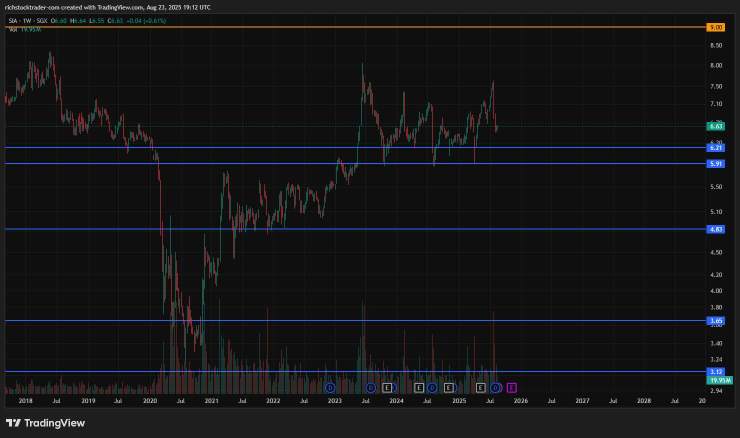Click the 2026 label on time axis

point(521,401)
